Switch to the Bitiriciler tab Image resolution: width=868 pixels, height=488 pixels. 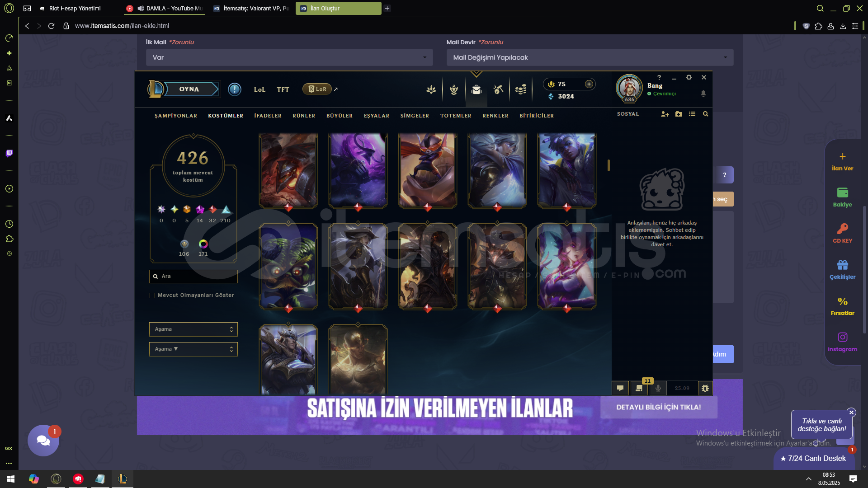(x=537, y=116)
